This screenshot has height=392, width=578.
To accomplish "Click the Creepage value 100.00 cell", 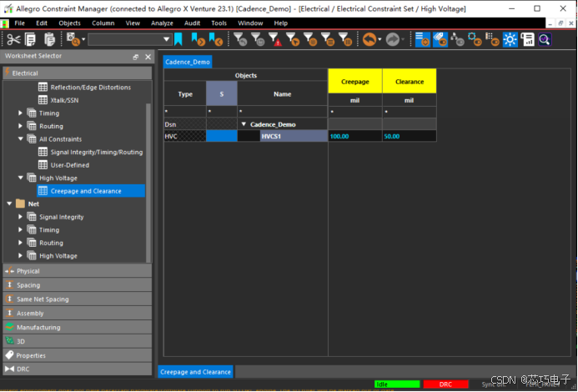I will 355,136.
